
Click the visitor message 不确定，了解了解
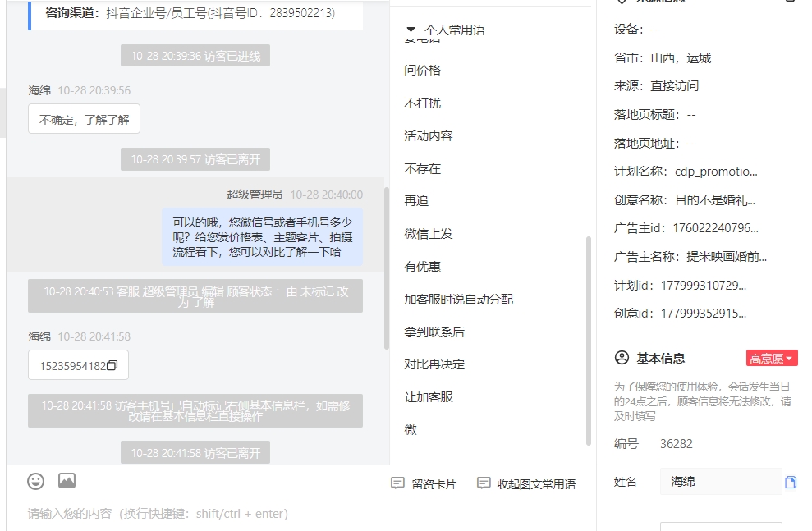(x=84, y=119)
